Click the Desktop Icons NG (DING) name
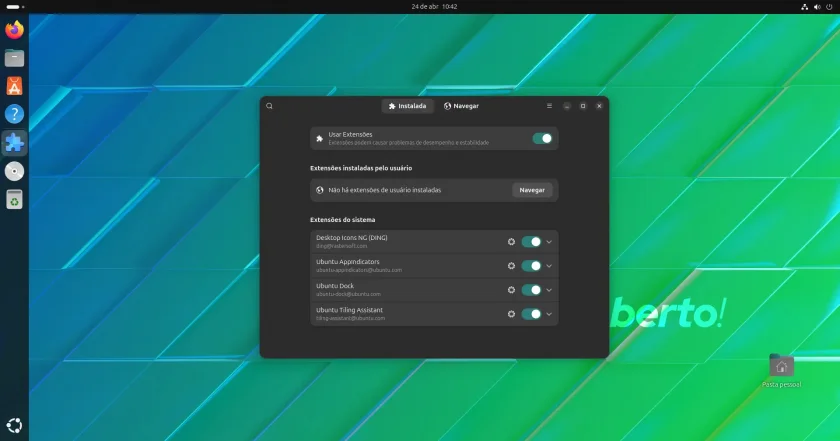The height and width of the screenshot is (441, 840). [351, 238]
